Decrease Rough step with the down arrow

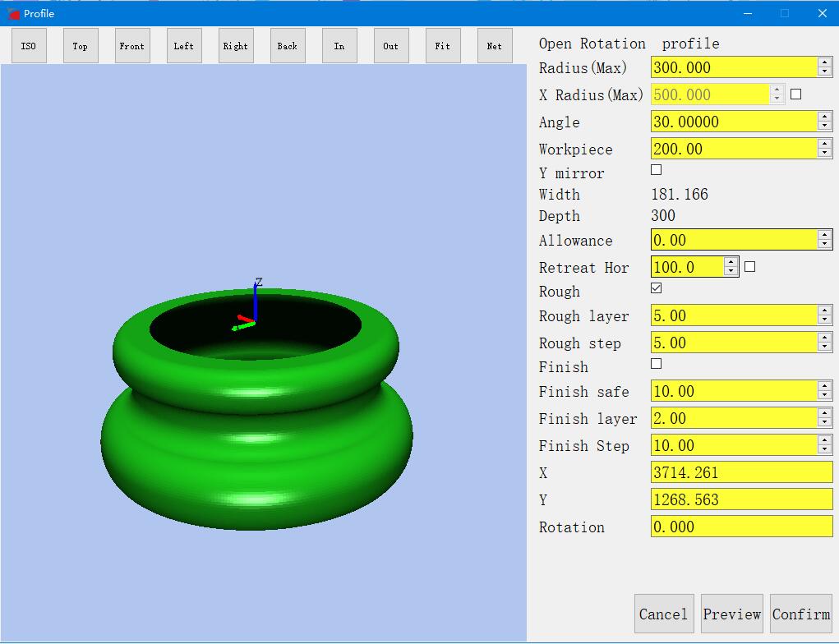(x=824, y=347)
